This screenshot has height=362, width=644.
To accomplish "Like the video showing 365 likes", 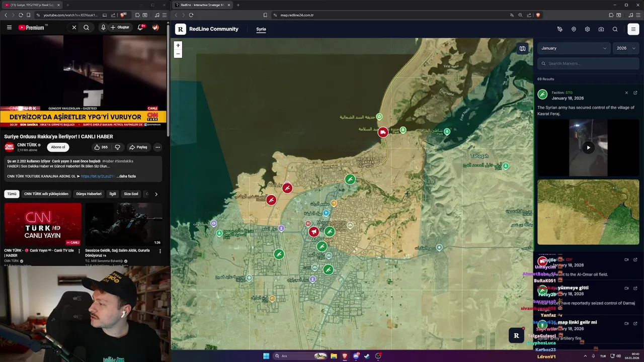I will tap(101, 147).
